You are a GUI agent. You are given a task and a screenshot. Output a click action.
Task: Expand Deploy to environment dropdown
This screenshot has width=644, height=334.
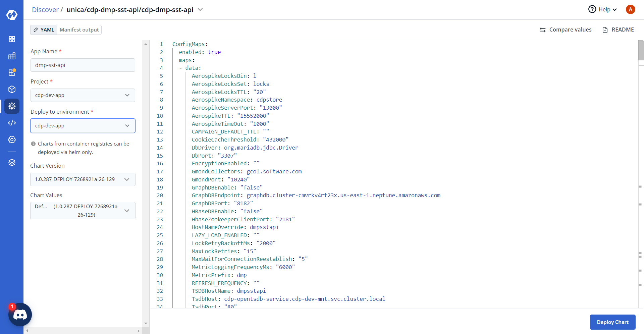tap(83, 126)
